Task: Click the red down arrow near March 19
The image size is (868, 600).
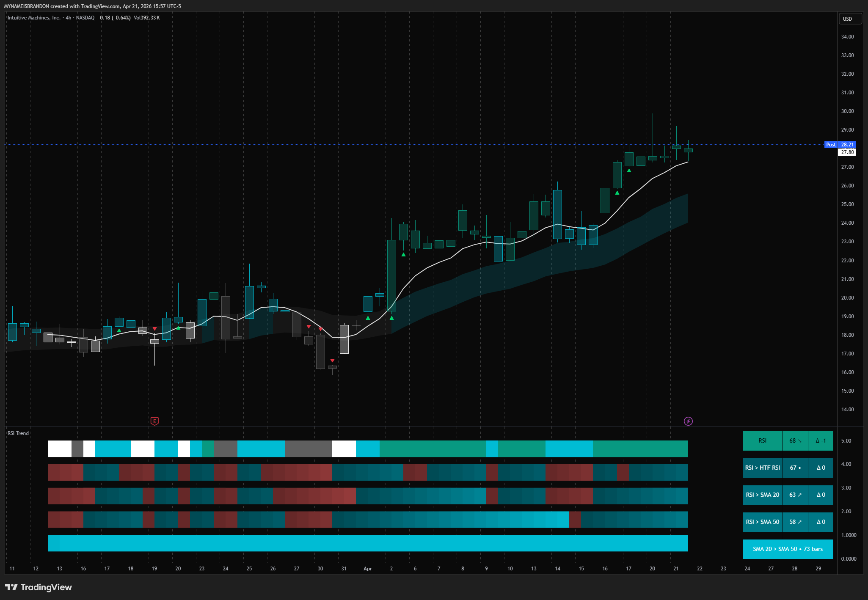Action: tap(154, 329)
